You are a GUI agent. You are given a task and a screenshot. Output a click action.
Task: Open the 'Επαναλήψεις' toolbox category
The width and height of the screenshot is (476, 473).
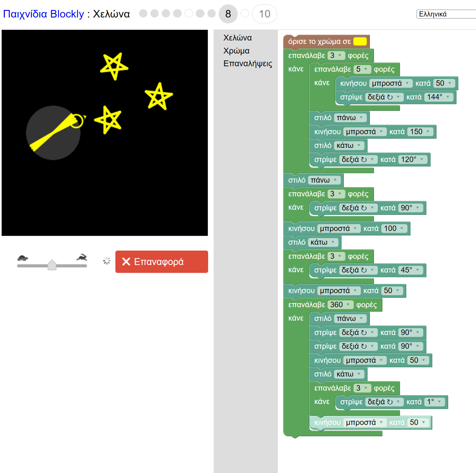coord(248,64)
